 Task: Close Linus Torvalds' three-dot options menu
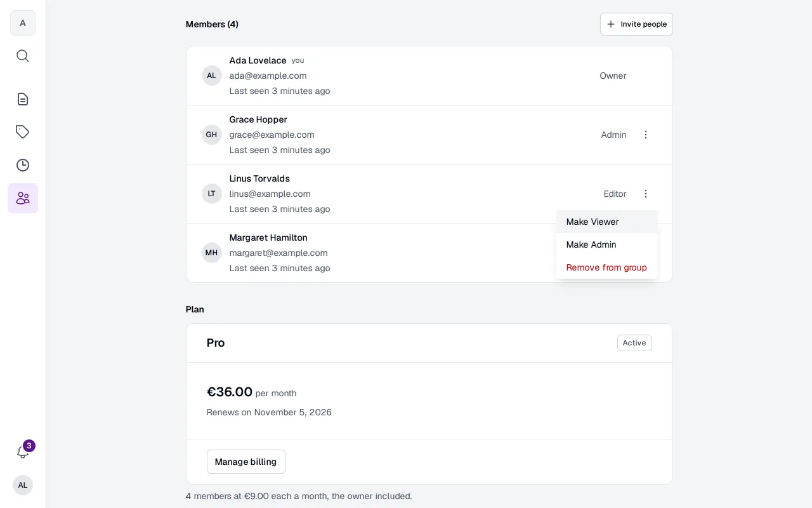tap(646, 194)
